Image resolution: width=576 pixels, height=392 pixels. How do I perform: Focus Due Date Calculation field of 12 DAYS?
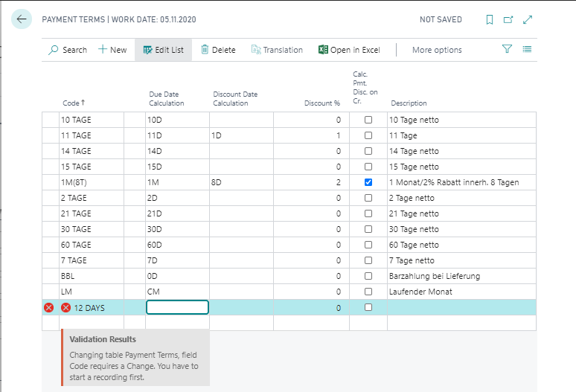(177, 307)
